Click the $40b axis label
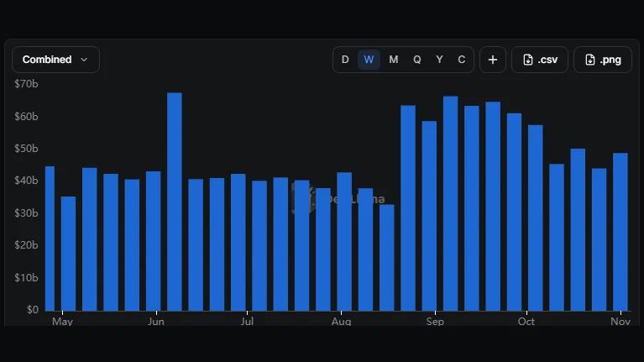The height and width of the screenshot is (362, 644). (26, 181)
